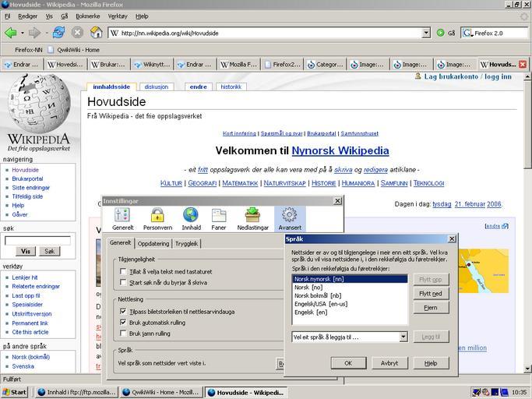Viewport: 532px width, 399px height.
Task: Click Avbryt in the Språk dialog
Action: pyautogui.click(x=389, y=363)
